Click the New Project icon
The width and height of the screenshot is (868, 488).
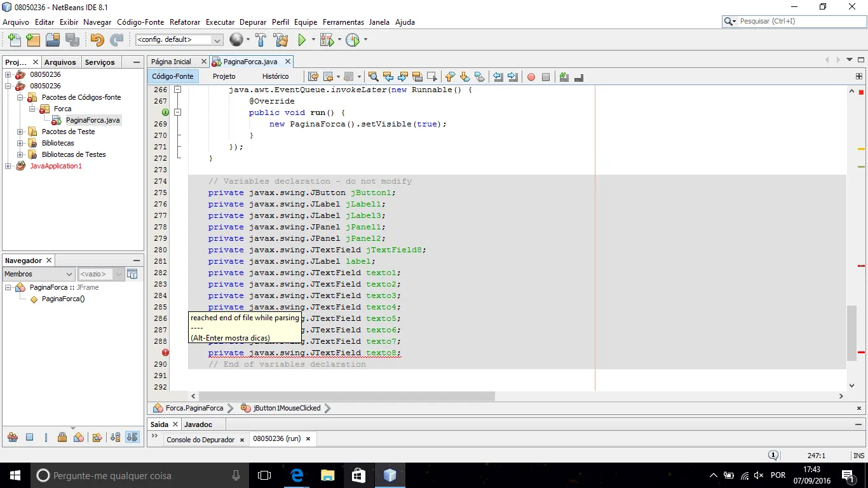(x=33, y=40)
